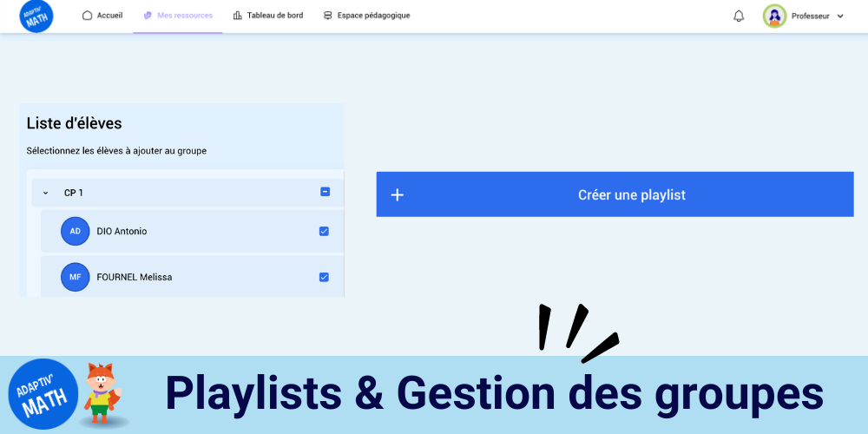Click the AD student avatar
This screenshot has width=868, height=434.
pos(76,232)
